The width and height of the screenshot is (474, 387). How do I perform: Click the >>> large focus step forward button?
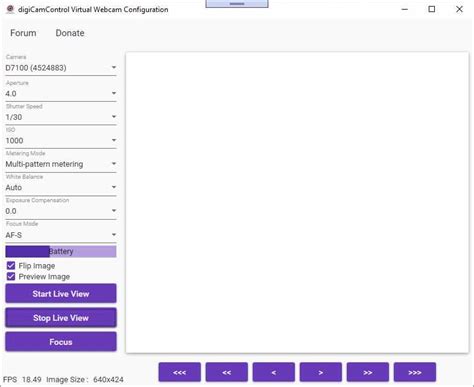pyautogui.click(x=415, y=372)
